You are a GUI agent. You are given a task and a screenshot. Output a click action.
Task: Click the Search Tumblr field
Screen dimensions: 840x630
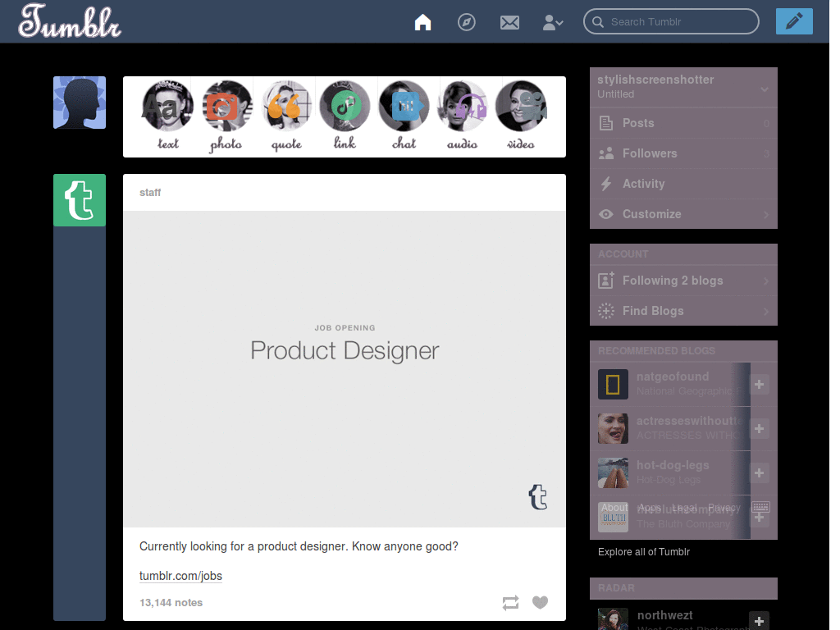pos(671,21)
